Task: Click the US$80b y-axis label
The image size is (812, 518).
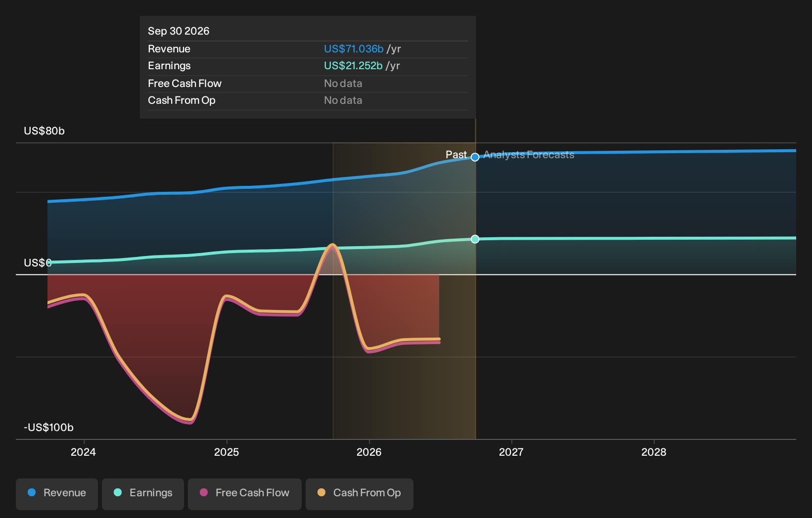Action: (45, 131)
